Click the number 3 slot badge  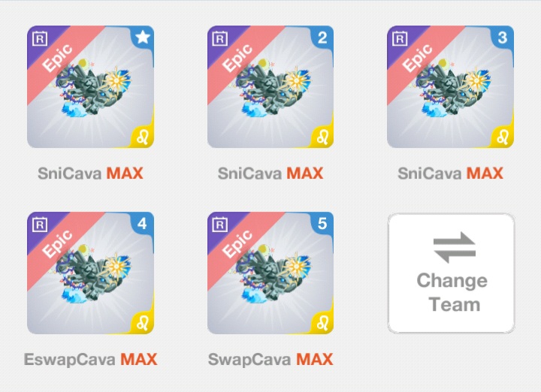(503, 38)
